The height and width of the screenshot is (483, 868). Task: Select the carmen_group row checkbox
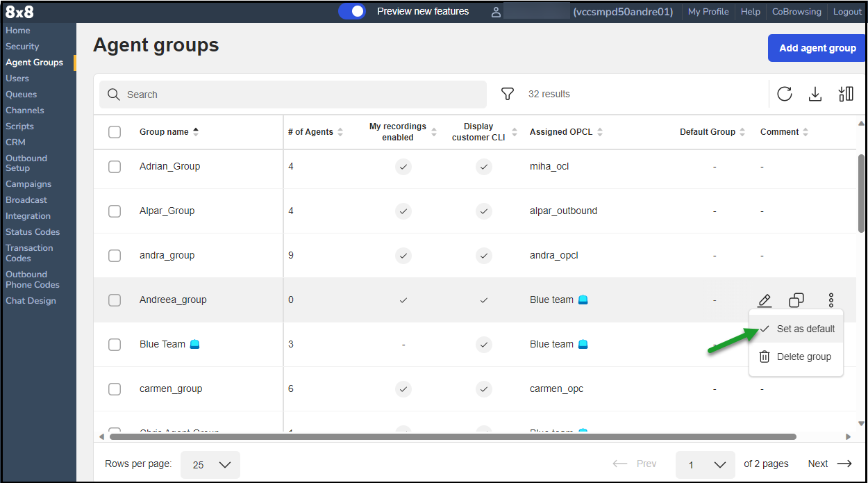115,389
